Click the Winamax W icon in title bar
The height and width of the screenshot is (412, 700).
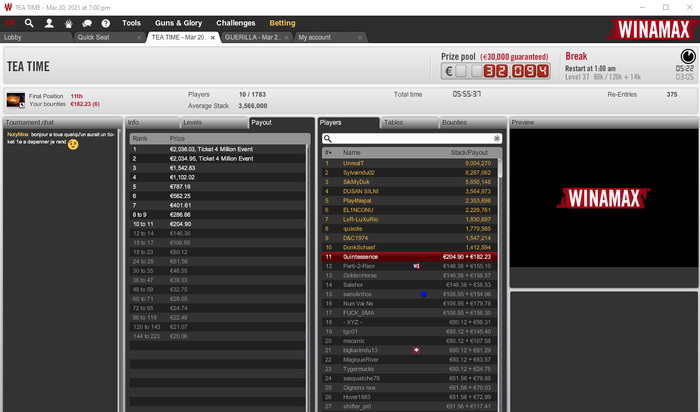tap(8, 7)
